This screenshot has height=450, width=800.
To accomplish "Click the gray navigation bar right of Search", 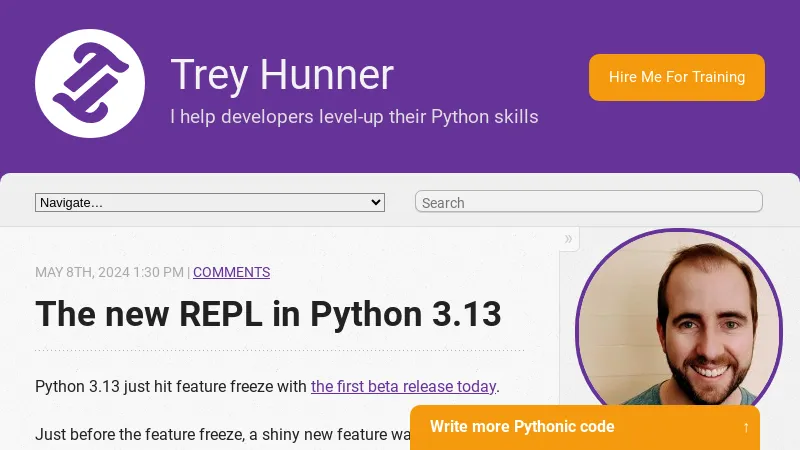I will (x=780, y=202).
